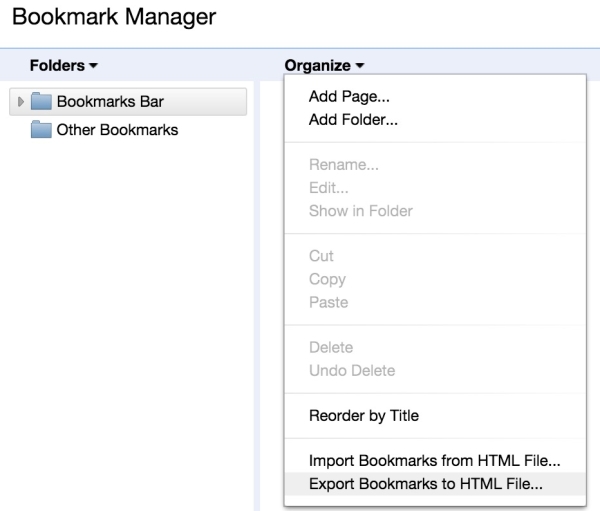Viewport: 600px width, 511px height.
Task: Select Export Bookmarks to HTML File
Action: point(426,484)
